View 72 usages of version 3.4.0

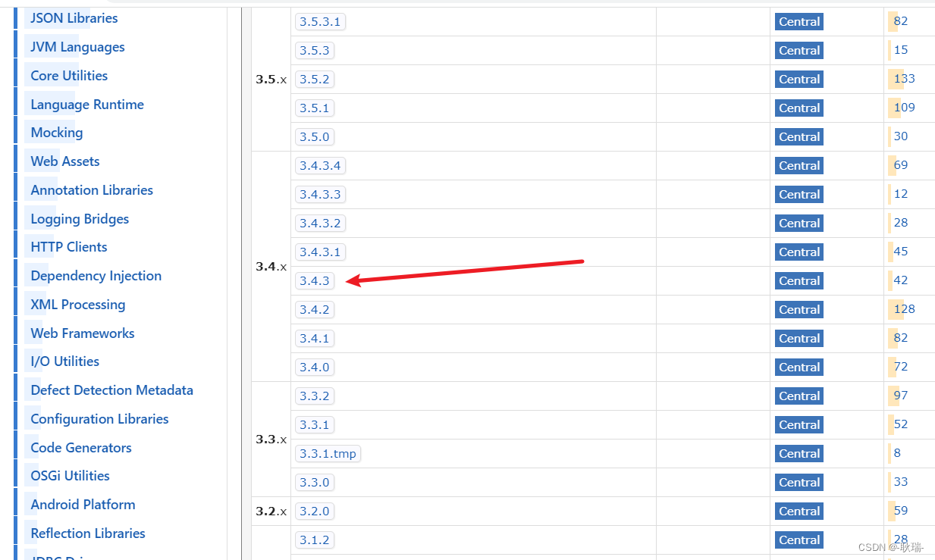[901, 367]
